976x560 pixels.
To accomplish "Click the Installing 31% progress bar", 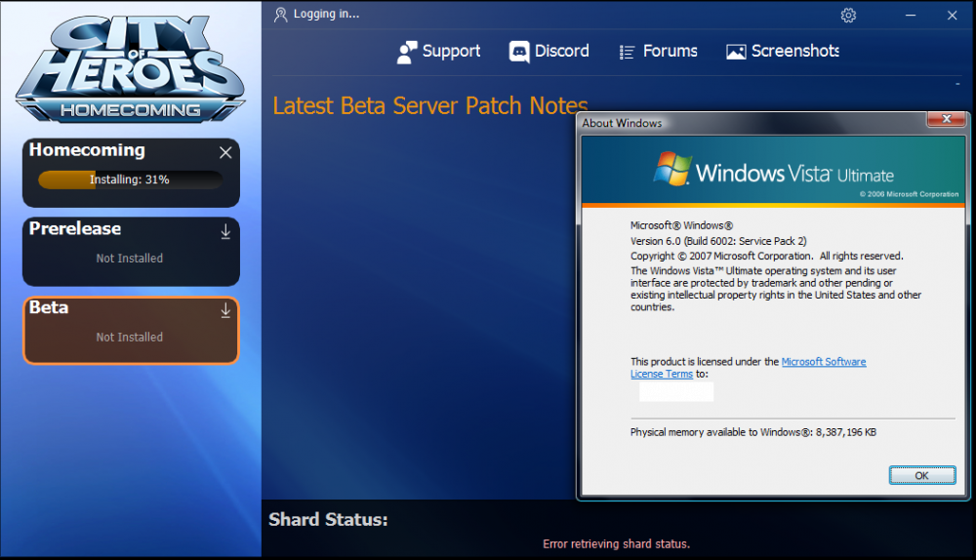I will point(130,180).
